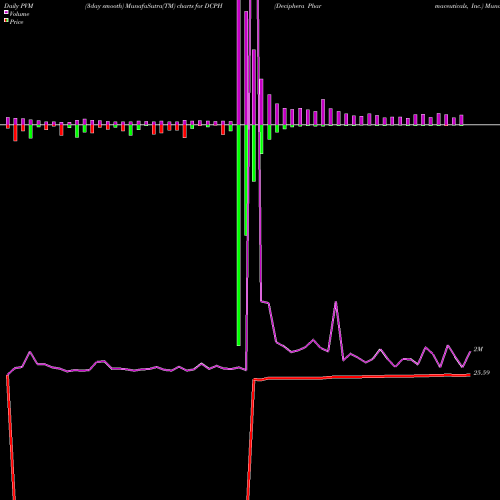Click the '2M' volume value label
The width and height of the screenshot is (500, 500).
478,349
